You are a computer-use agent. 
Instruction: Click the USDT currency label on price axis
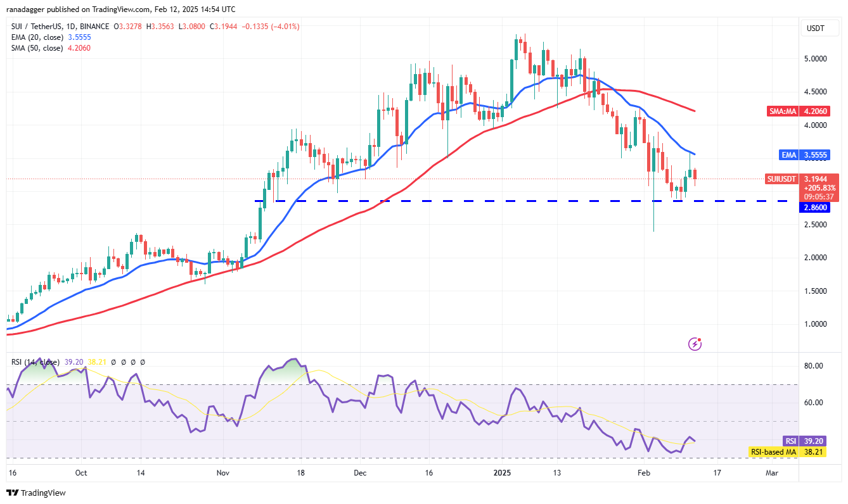click(820, 28)
